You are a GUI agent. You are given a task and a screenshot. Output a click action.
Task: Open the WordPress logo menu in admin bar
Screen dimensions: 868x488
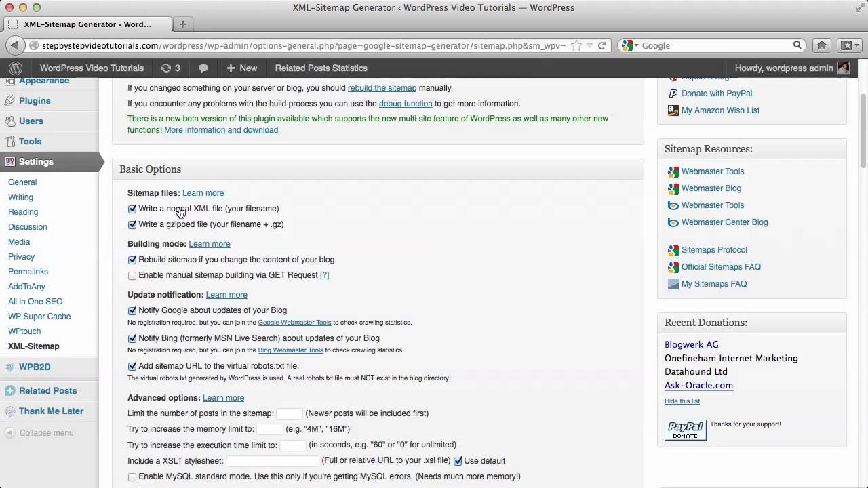coord(16,68)
